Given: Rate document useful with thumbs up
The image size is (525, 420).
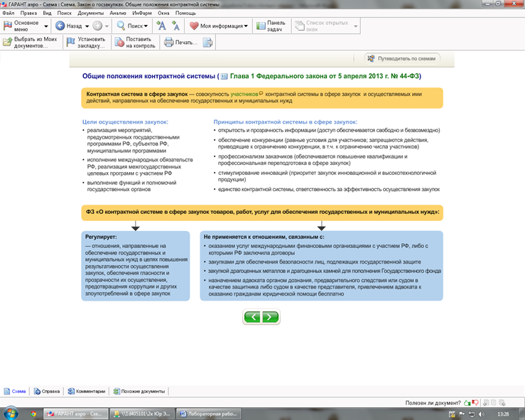Looking at the screenshot, I should (x=467, y=403).
